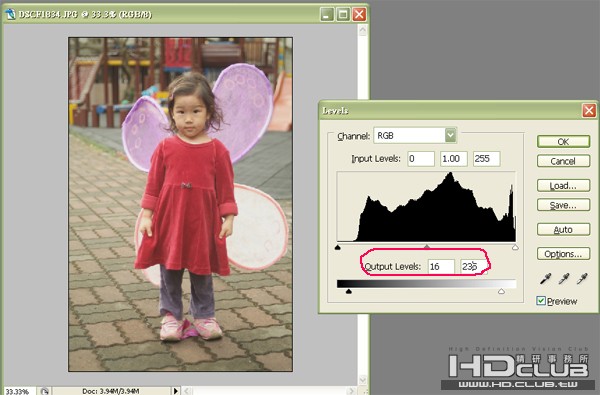Click the Save... button
This screenshot has width=600, height=395.
coord(563,205)
